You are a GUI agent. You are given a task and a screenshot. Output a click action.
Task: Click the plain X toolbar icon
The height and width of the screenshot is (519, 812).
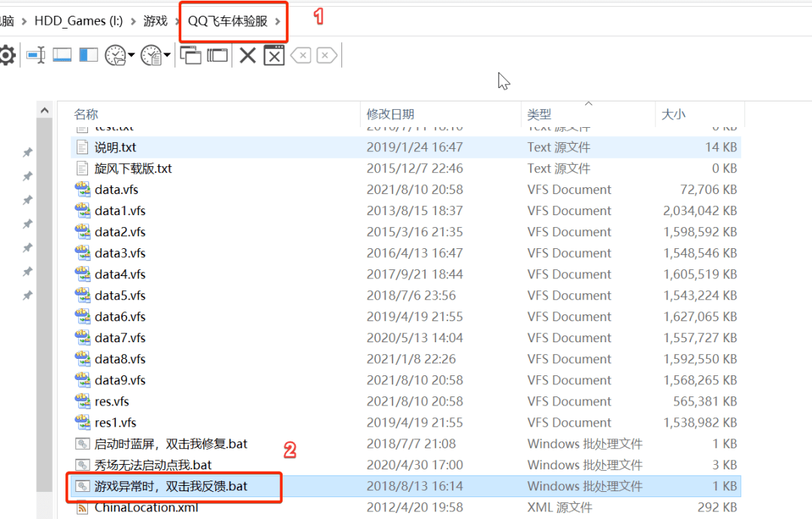coord(247,55)
